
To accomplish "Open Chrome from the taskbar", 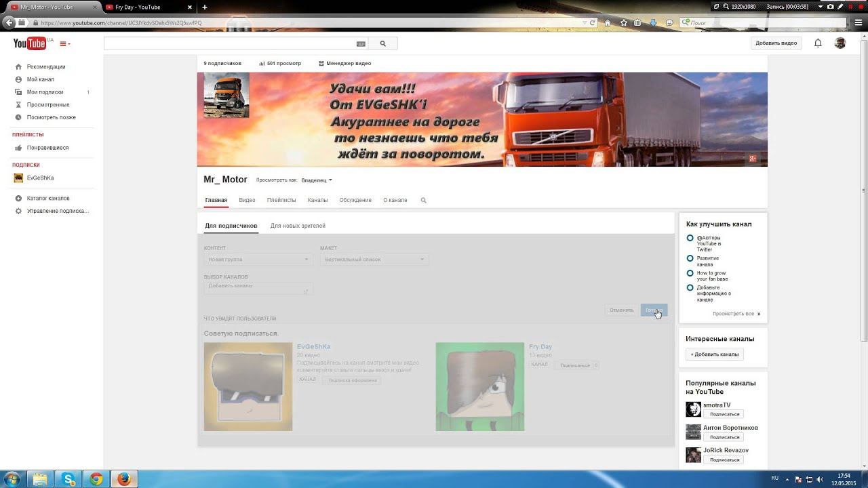I will click(96, 479).
